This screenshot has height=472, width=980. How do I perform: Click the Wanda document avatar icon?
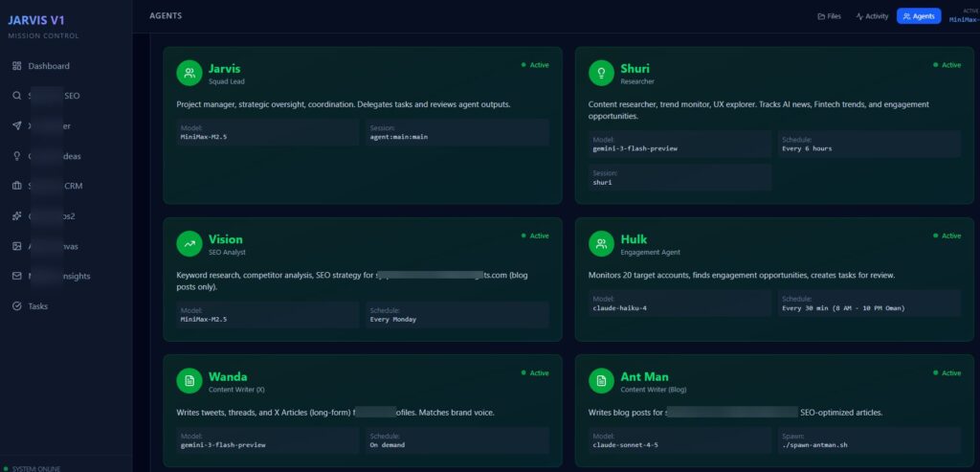[189, 381]
